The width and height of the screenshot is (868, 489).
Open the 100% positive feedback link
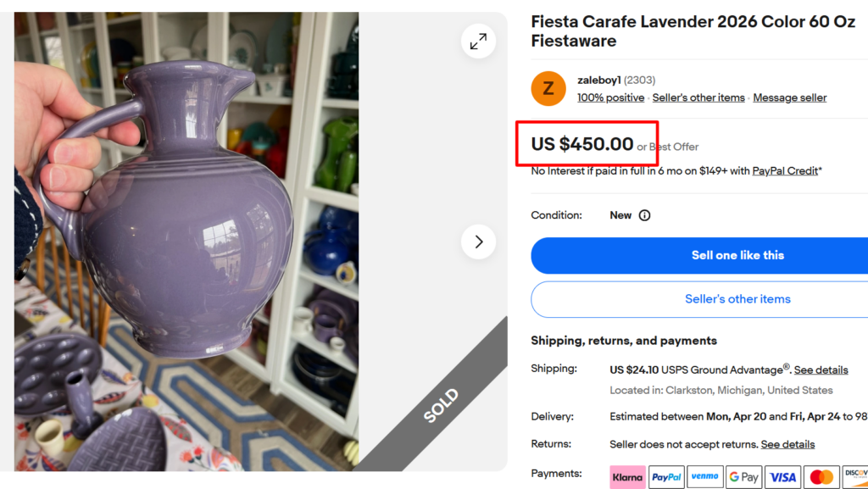point(610,97)
